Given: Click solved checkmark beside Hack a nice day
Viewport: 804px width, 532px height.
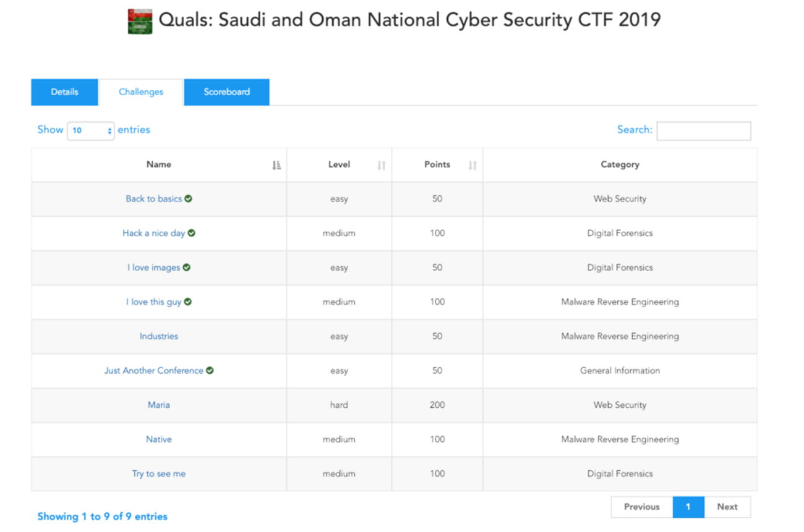Looking at the screenshot, I should tap(192, 233).
